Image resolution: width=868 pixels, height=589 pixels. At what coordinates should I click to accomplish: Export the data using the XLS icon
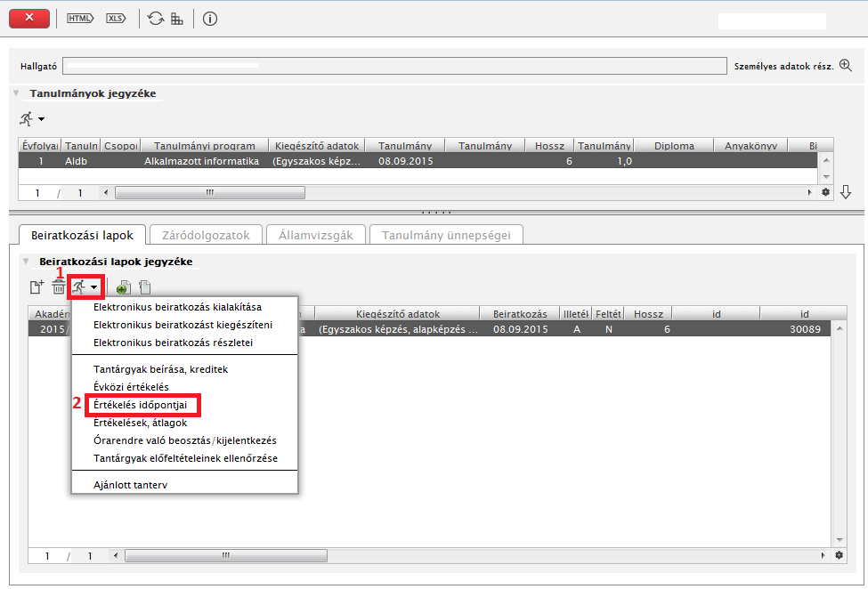116,18
